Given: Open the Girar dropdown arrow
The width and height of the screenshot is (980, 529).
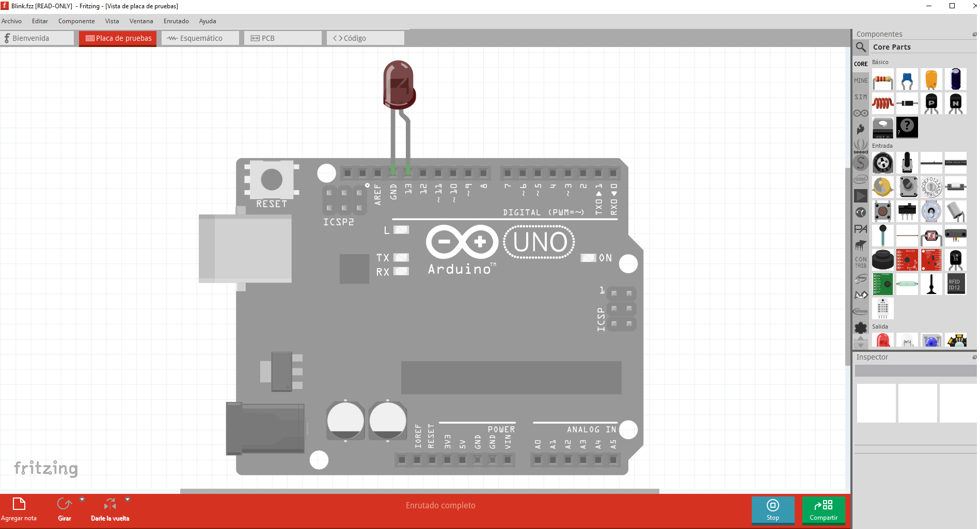Looking at the screenshot, I should coord(82,500).
